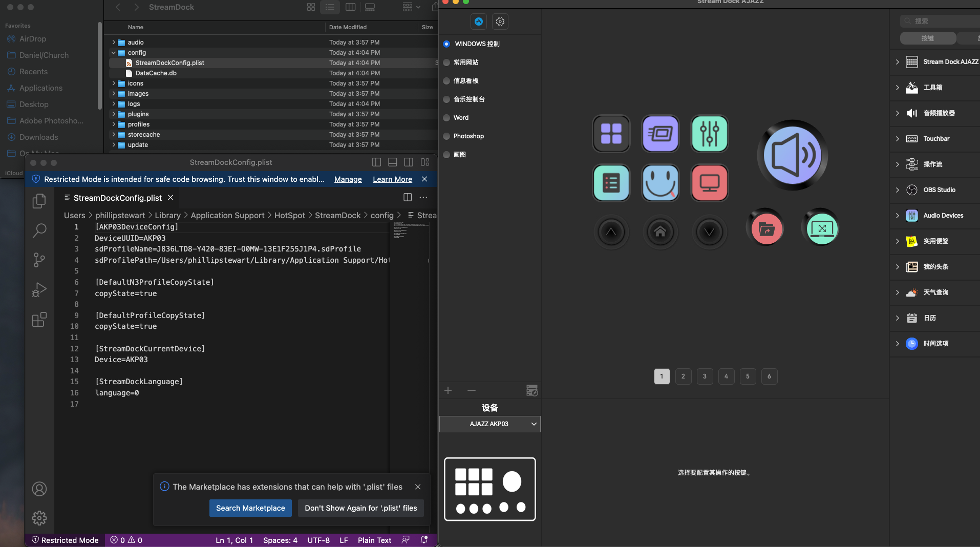Switch to page 3 tab
Image resolution: width=980 pixels, height=547 pixels.
click(705, 376)
